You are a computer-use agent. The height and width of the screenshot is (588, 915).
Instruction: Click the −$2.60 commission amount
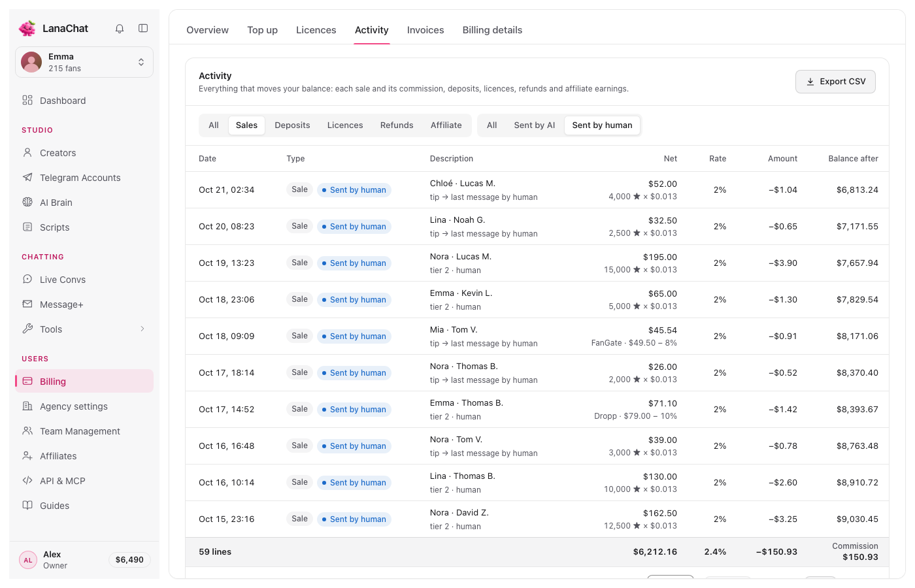click(x=783, y=483)
